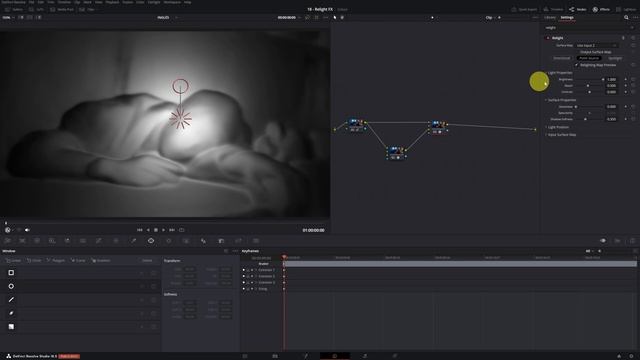Open the Color Wheels palette icon

click(x=37, y=241)
